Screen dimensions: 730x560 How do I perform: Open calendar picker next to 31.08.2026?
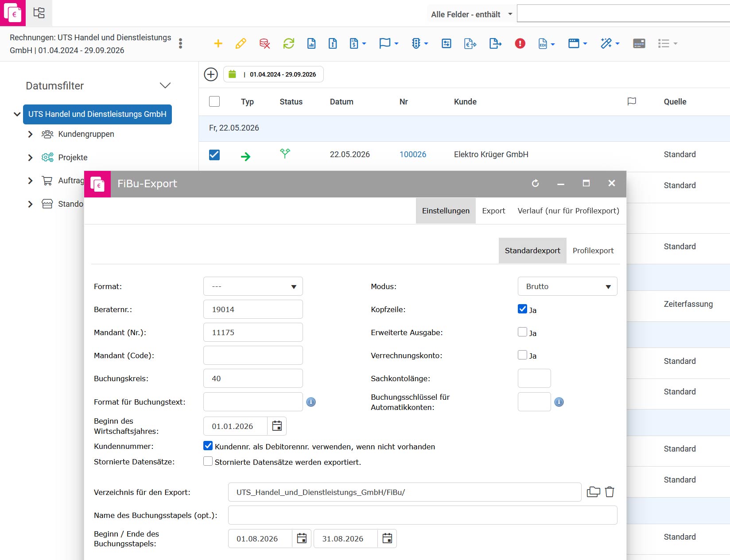click(387, 538)
